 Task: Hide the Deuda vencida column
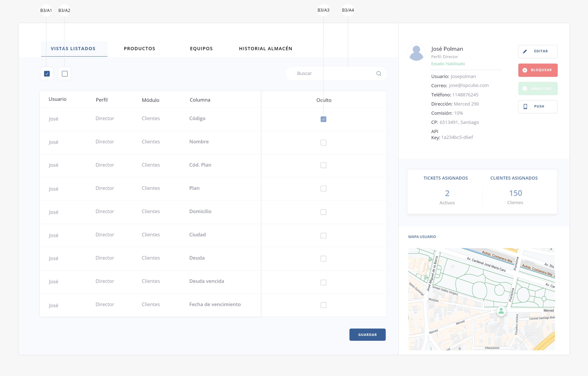pyautogui.click(x=323, y=282)
